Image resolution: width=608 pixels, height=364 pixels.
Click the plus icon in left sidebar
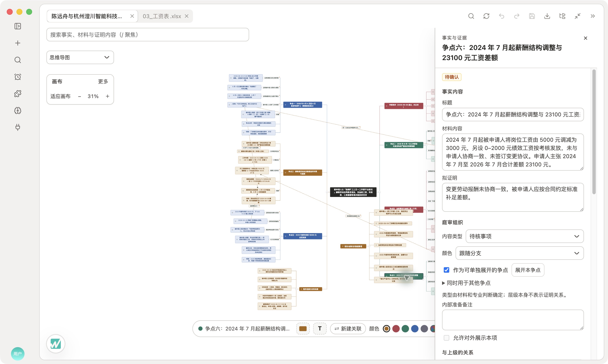coord(18,43)
